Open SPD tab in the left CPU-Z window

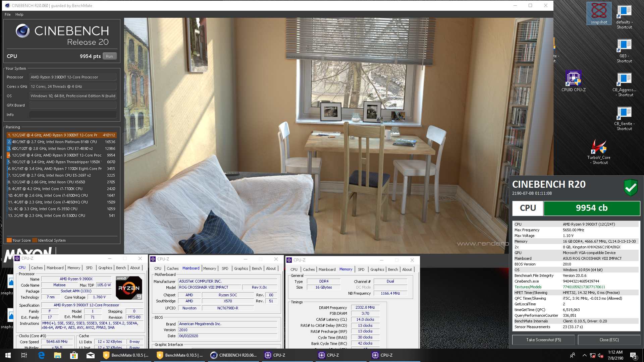click(89, 268)
